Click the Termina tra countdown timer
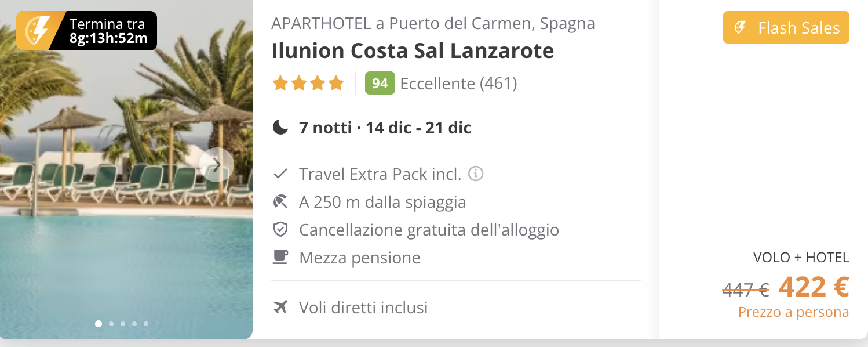The height and width of the screenshot is (347, 868). (x=108, y=31)
